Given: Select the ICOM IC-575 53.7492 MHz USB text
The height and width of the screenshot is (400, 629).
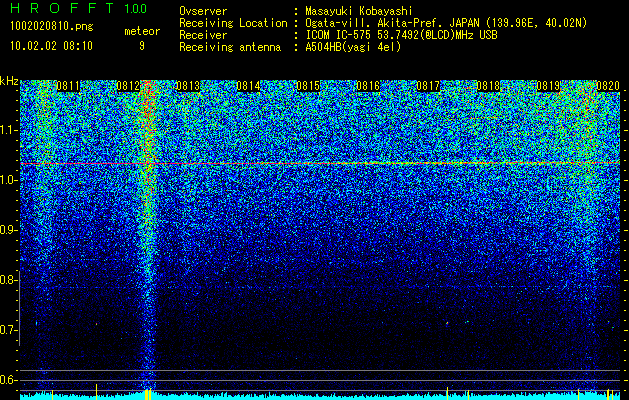Looking at the screenshot, I should point(401,35).
